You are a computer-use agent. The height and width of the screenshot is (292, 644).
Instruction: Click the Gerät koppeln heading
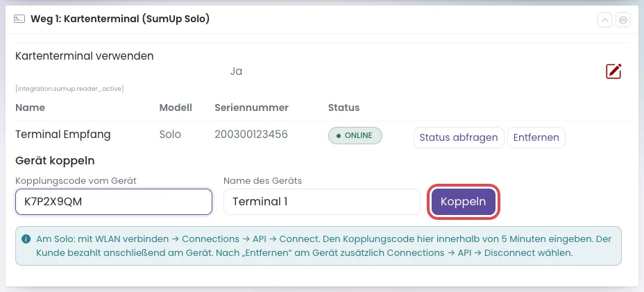(x=55, y=161)
